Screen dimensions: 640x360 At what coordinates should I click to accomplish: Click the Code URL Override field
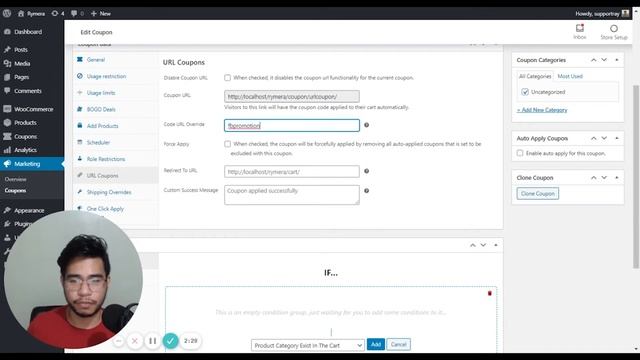(292, 125)
